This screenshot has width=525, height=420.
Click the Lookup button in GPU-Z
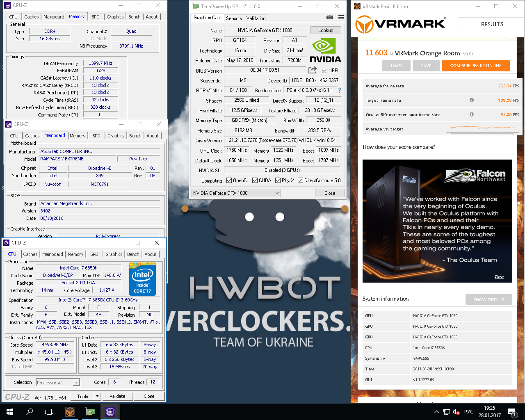(326, 30)
